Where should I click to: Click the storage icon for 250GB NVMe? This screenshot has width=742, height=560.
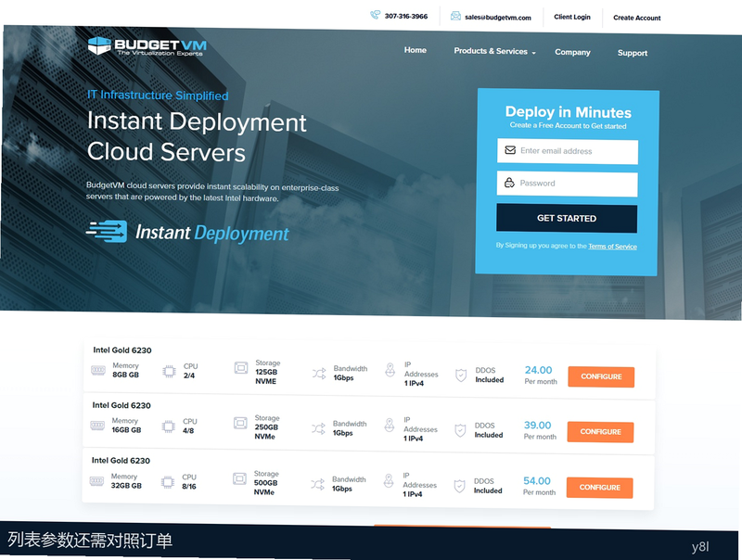(240, 423)
